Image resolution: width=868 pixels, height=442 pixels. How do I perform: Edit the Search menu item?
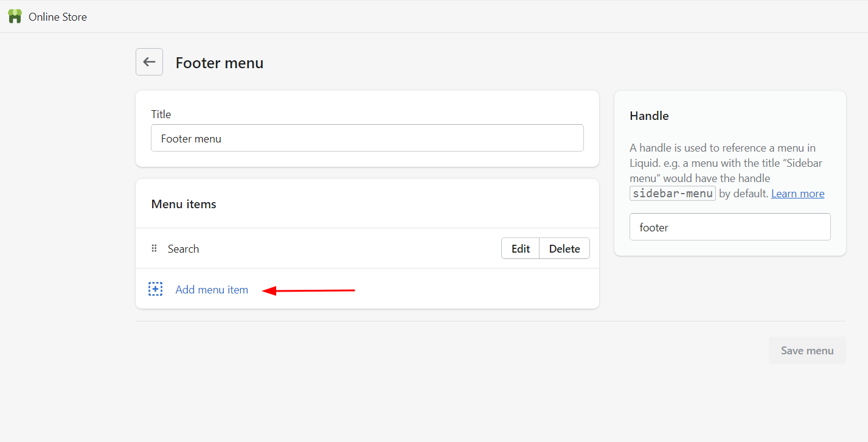(520, 248)
